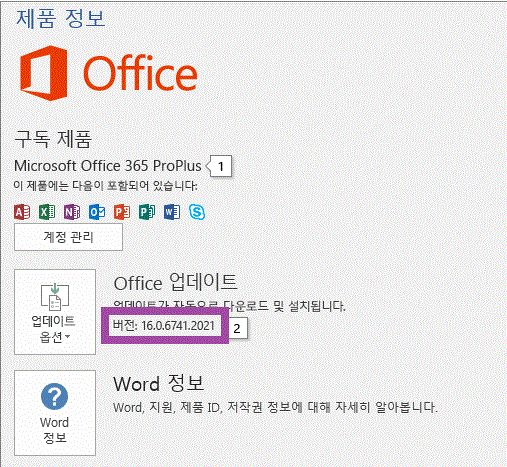The image size is (507, 467).
Task: Click the Skype for Business icon
Action: pyautogui.click(x=197, y=212)
